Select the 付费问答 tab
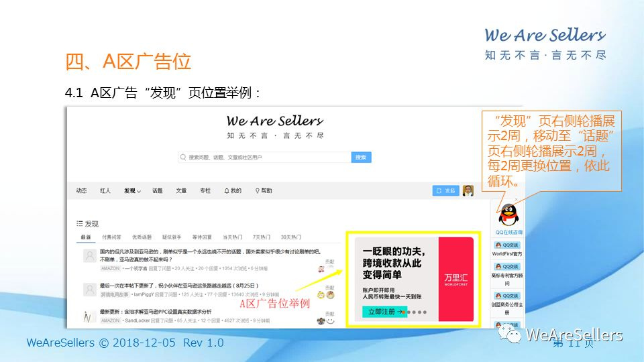The height and width of the screenshot is (362, 644). click(111, 237)
